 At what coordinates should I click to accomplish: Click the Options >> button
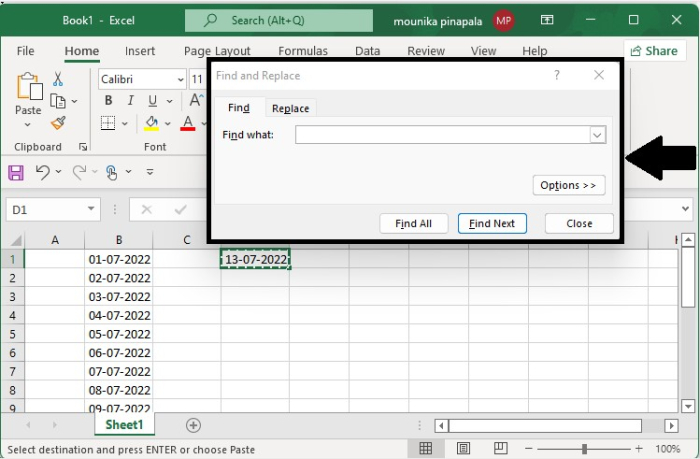pos(569,185)
